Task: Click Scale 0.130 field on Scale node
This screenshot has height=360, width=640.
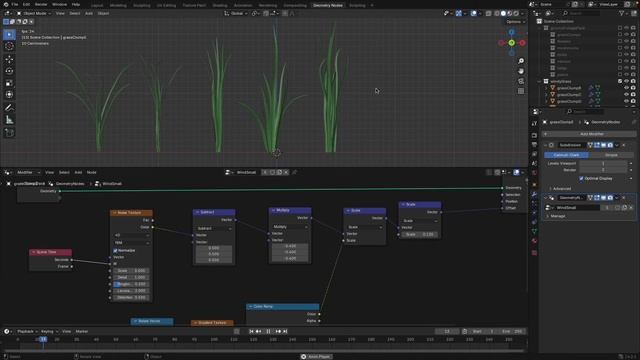Action: coord(420,234)
